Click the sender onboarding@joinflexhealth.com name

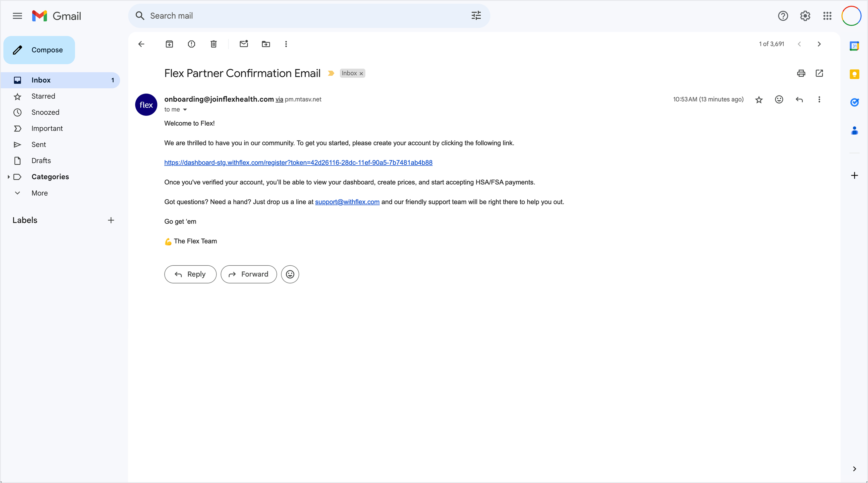[x=219, y=99]
